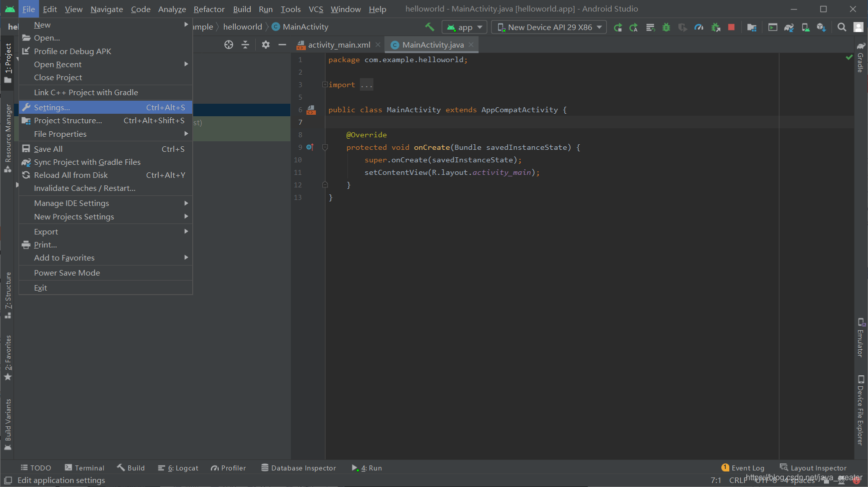
Task: Open the AVD Manager icon
Action: point(805,27)
